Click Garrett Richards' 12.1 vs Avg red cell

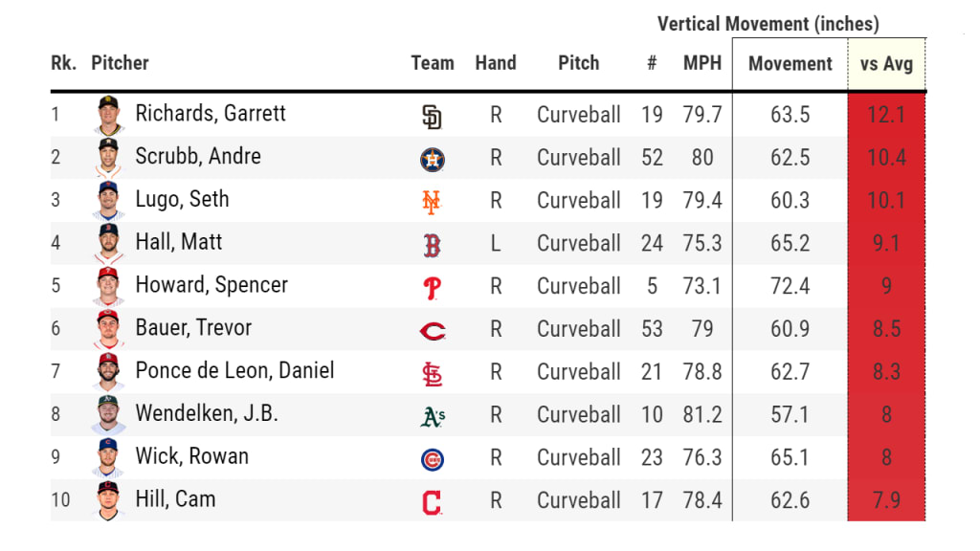(x=886, y=115)
